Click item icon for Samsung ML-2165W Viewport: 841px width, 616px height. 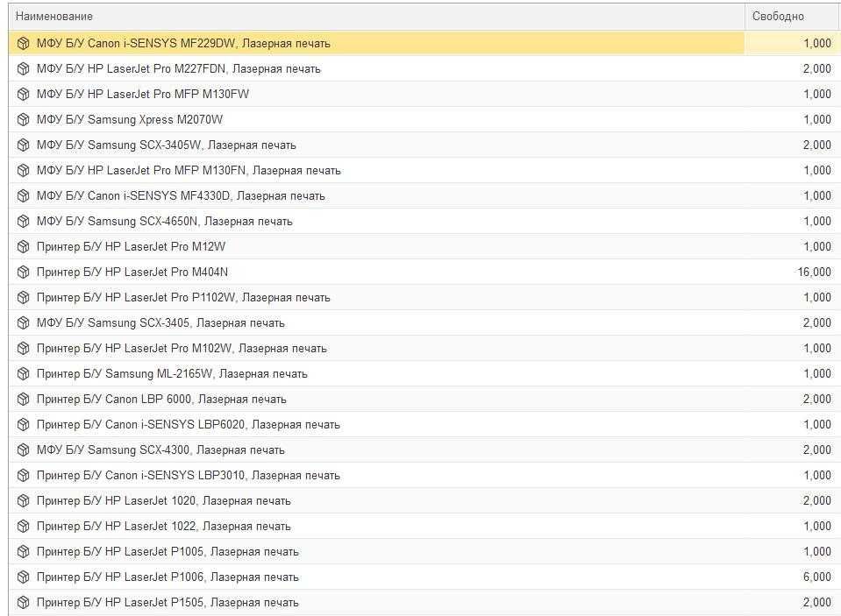(x=23, y=373)
